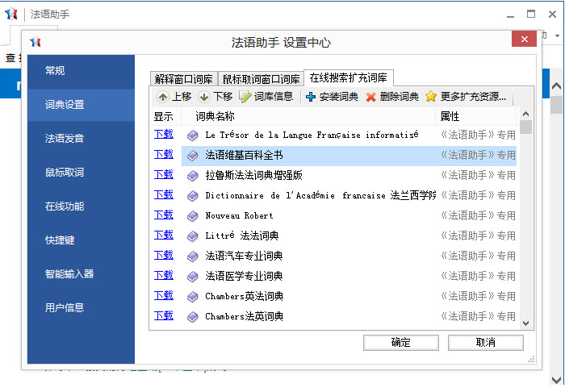Click the Littré 法法词典 book icon

[x=192, y=236]
